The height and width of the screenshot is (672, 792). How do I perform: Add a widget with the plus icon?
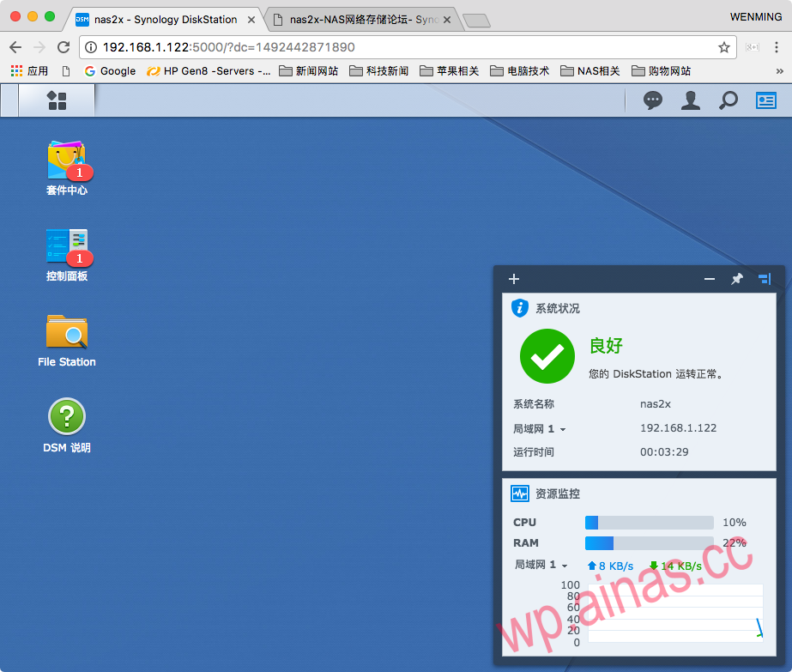point(514,279)
